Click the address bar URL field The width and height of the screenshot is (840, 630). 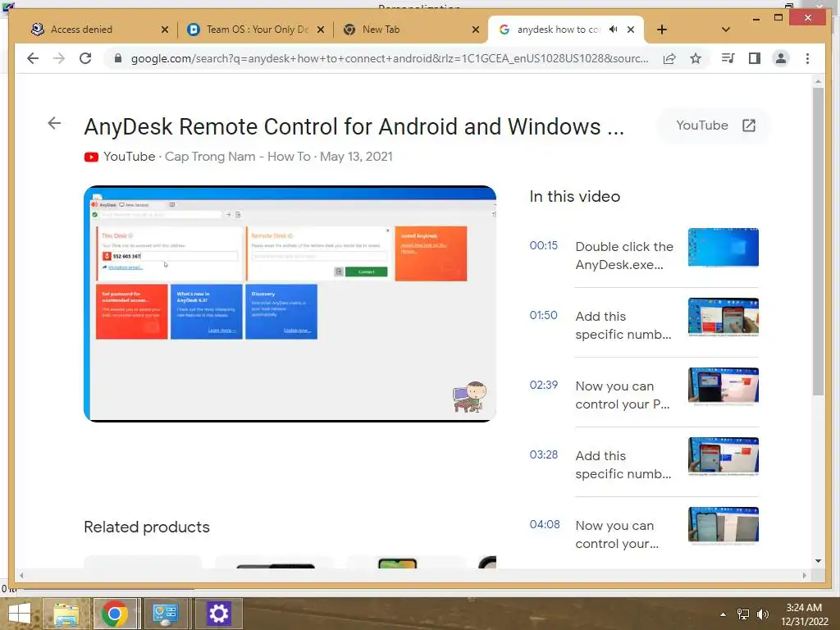[390, 58]
